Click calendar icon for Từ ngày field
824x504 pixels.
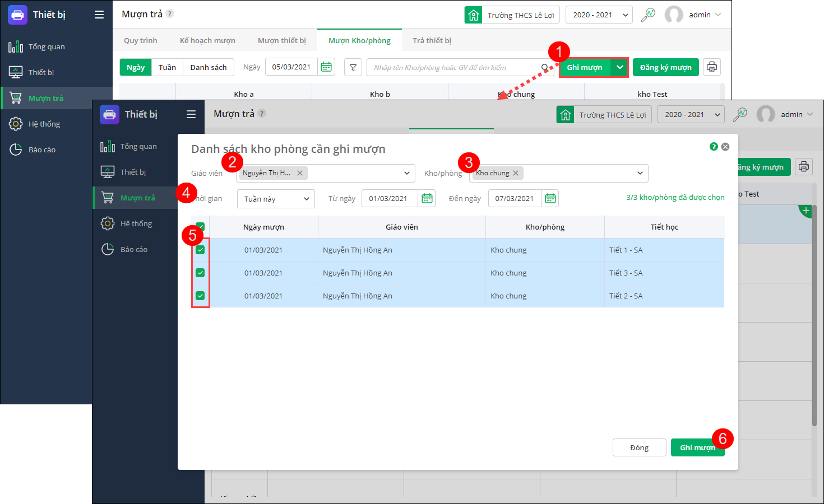(427, 198)
